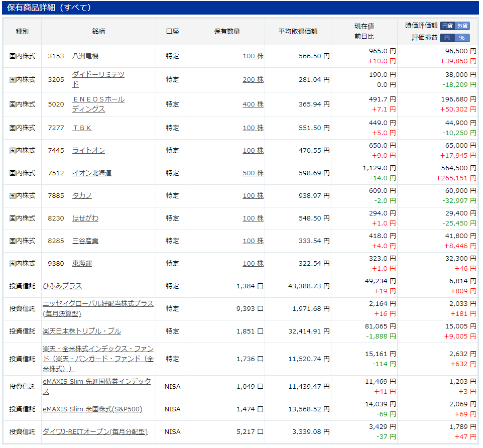The height and width of the screenshot is (448, 483).
Task: Click the 銘柄 column header
Action: pos(98,32)
